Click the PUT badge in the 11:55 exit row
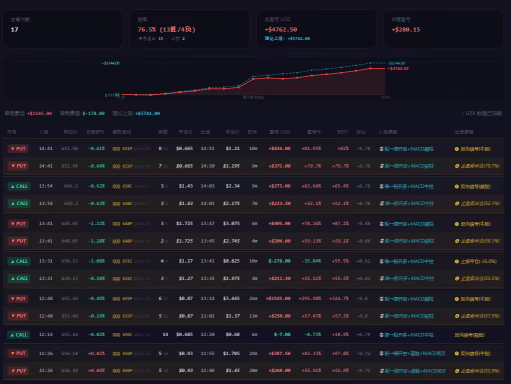Image resolution: width=511 pixels, height=384 pixels. (x=18, y=353)
